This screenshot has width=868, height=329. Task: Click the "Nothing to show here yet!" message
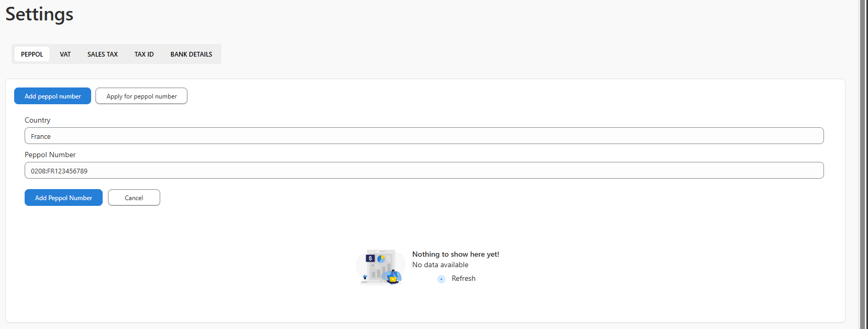[455, 254]
